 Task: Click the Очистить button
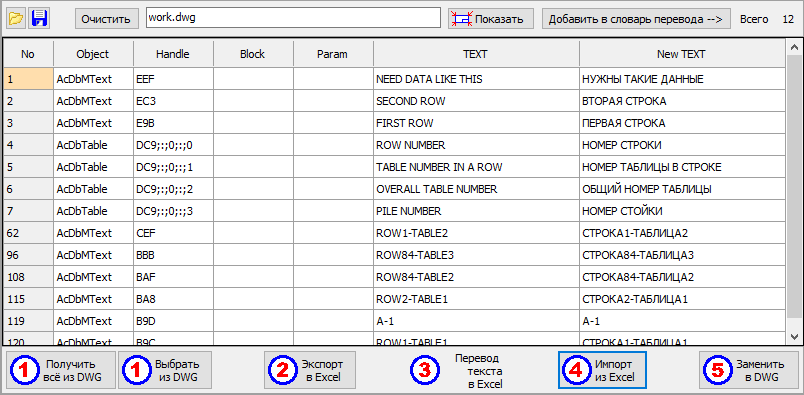107,19
